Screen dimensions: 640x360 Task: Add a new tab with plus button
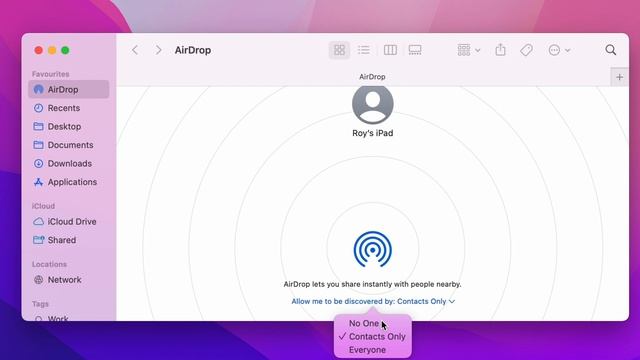point(620,77)
